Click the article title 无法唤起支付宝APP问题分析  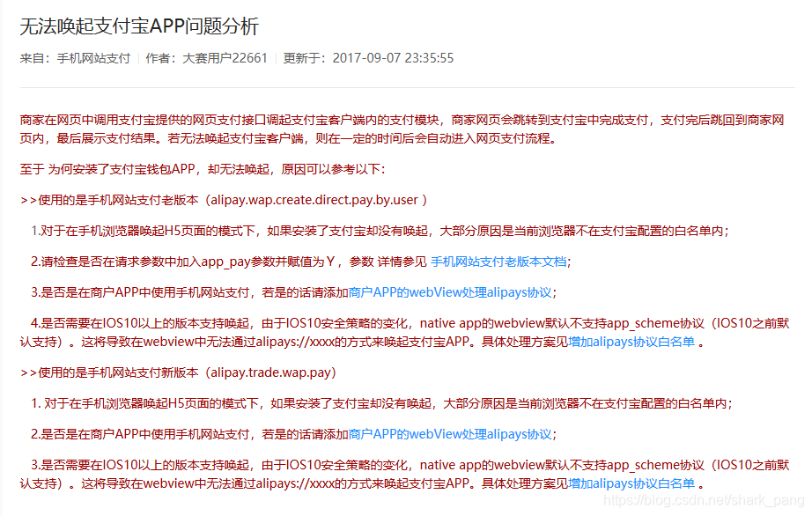click(139, 26)
